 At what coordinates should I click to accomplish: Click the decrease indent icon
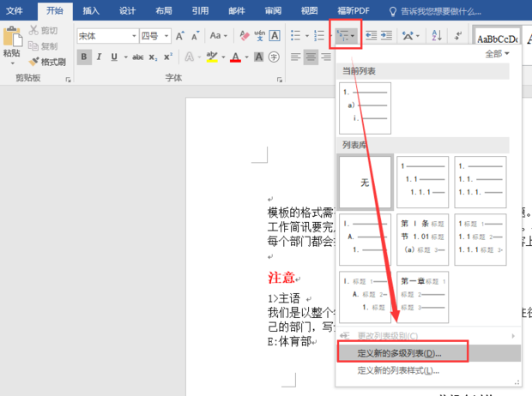click(372, 35)
